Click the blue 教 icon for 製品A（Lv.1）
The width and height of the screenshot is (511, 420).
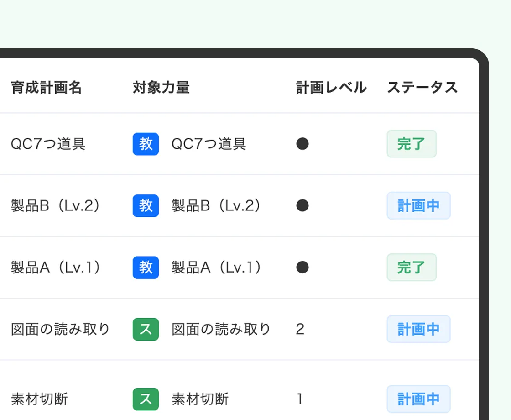point(146,268)
